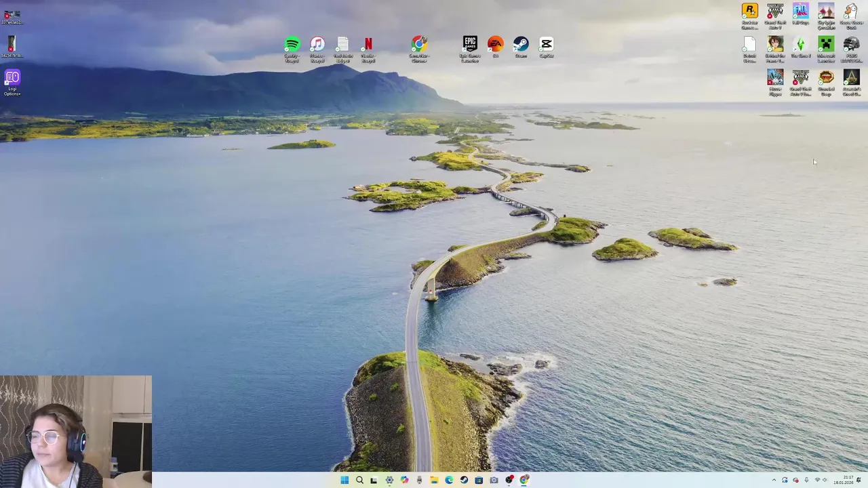This screenshot has height=488, width=868.
Task: Select the topmost left desktop file icon
Action: (12, 16)
